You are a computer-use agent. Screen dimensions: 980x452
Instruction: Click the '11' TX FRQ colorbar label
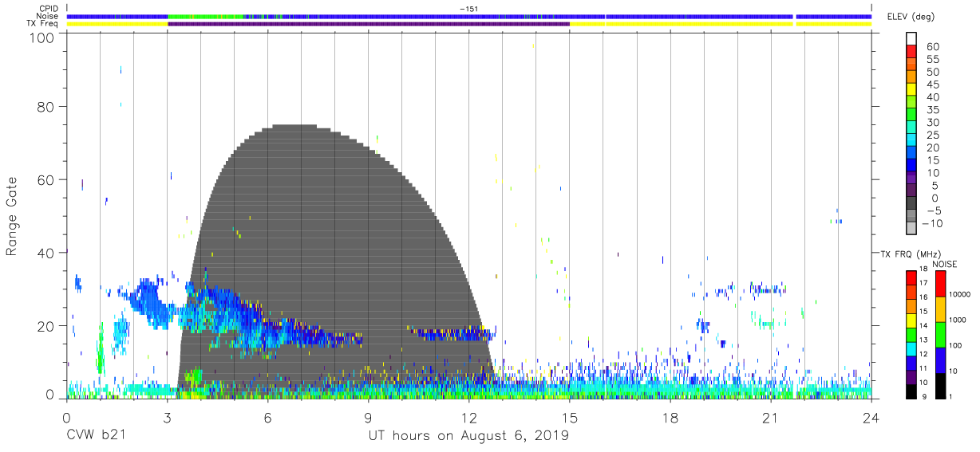(923, 369)
